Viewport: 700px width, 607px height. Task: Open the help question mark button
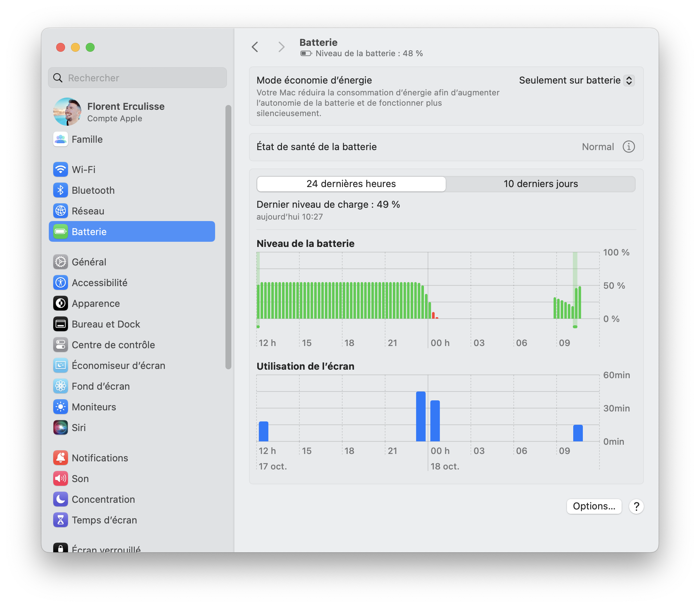pos(636,506)
